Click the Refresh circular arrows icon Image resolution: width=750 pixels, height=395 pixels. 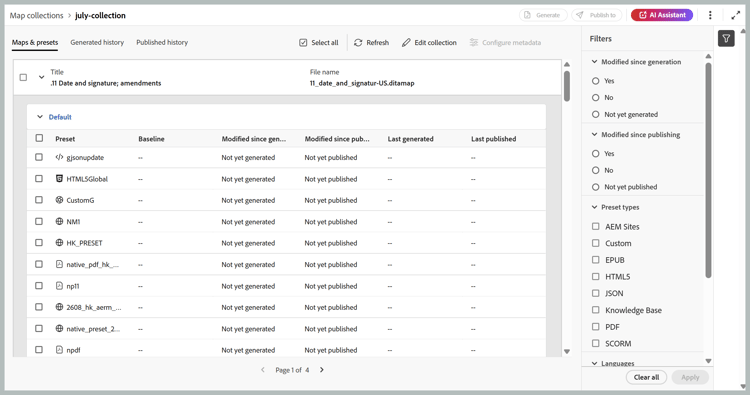(358, 43)
